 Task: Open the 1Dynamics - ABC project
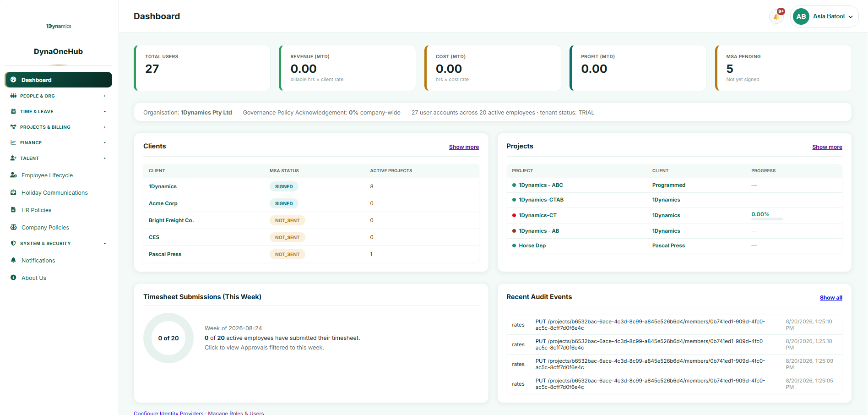(x=541, y=185)
